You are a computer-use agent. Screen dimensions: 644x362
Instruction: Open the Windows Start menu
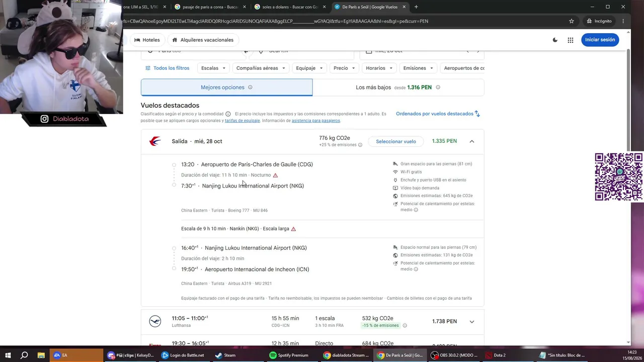point(8,355)
